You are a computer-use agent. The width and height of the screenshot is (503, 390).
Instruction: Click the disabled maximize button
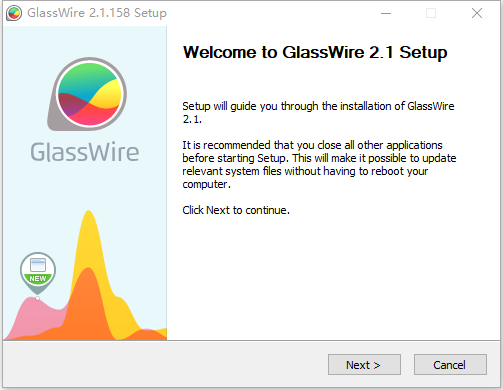tap(431, 13)
